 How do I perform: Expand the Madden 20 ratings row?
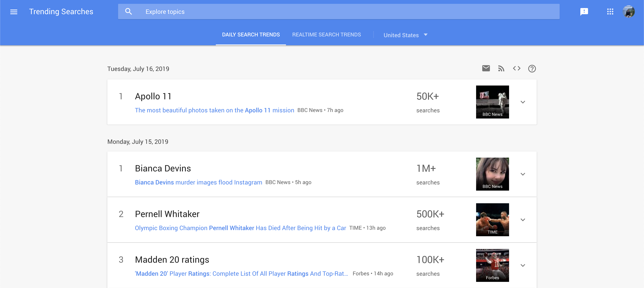522,265
